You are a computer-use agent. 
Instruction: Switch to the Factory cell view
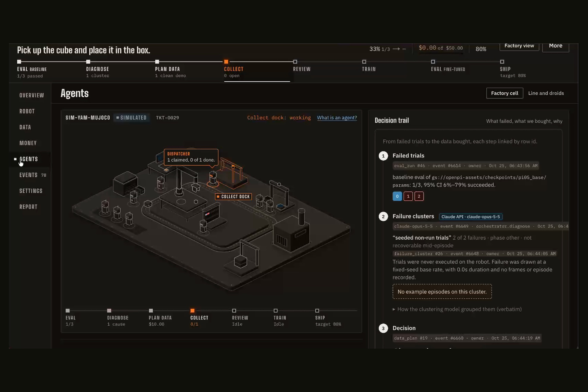[x=504, y=93]
